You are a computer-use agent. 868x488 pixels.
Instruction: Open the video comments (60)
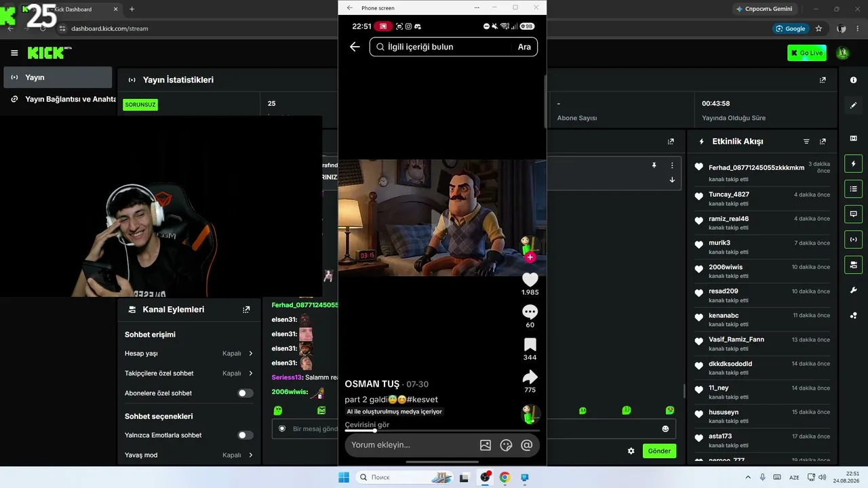pyautogui.click(x=530, y=312)
